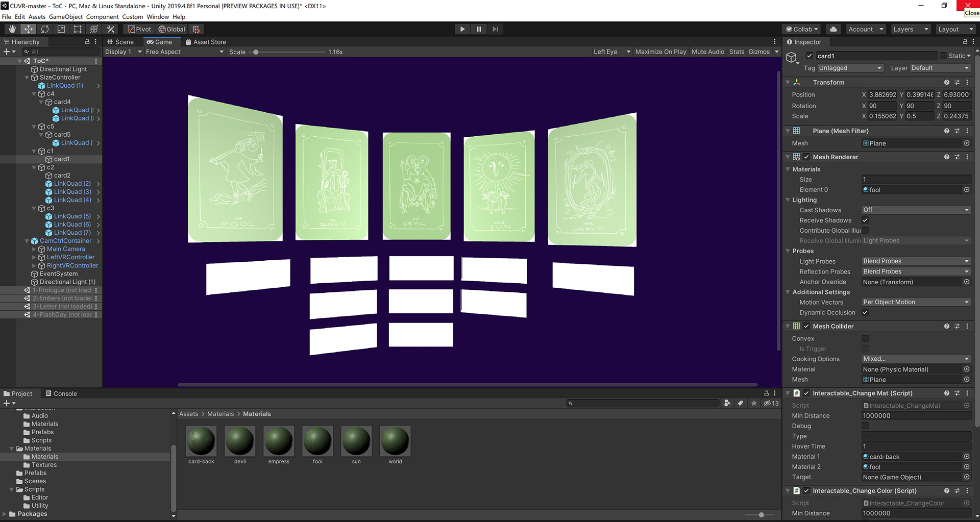
Task: Open the Left Eye dropdown
Action: [611, 52]
